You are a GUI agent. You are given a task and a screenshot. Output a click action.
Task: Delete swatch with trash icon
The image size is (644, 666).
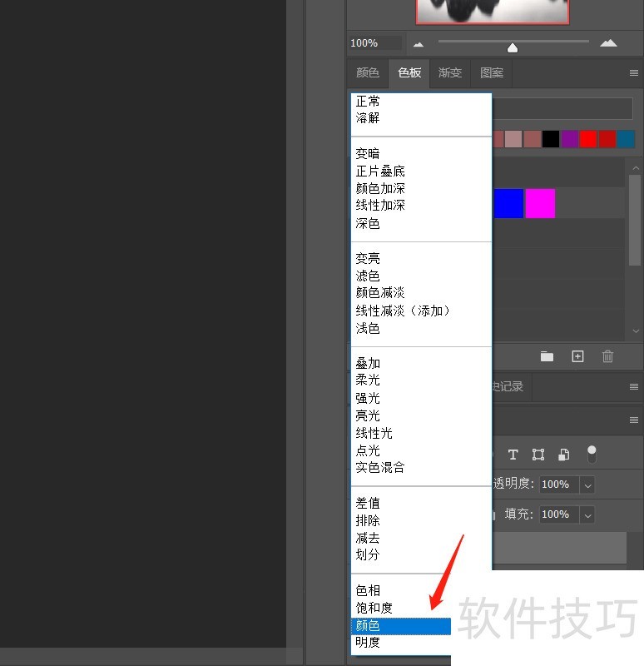tap(607, 356)
